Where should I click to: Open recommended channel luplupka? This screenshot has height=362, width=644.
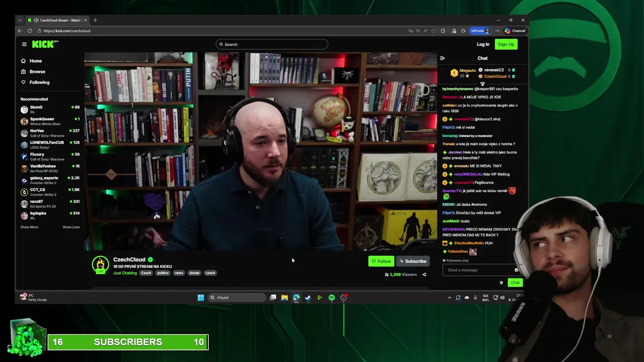(x=50, y=215)
